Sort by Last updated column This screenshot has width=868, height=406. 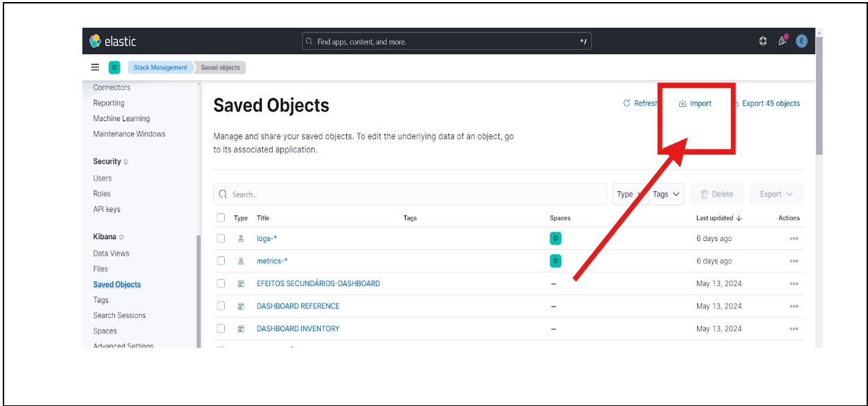tap(718, 218)
